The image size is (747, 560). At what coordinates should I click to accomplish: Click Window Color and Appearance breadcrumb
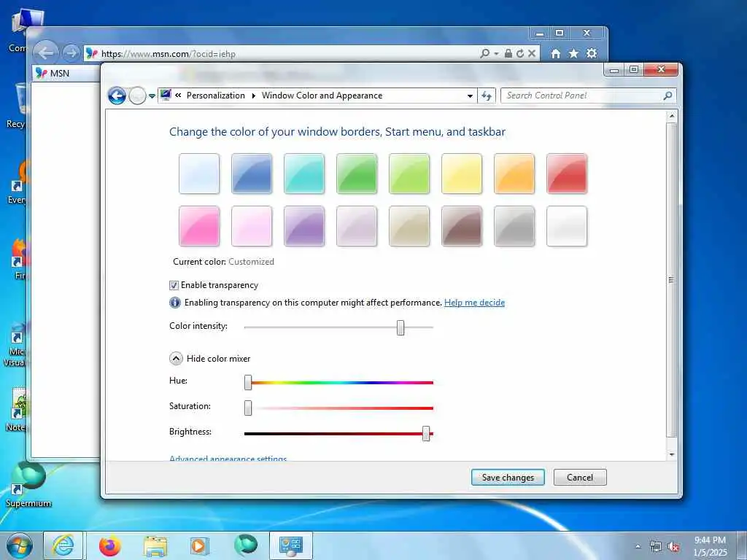click(x=322, y=96)
